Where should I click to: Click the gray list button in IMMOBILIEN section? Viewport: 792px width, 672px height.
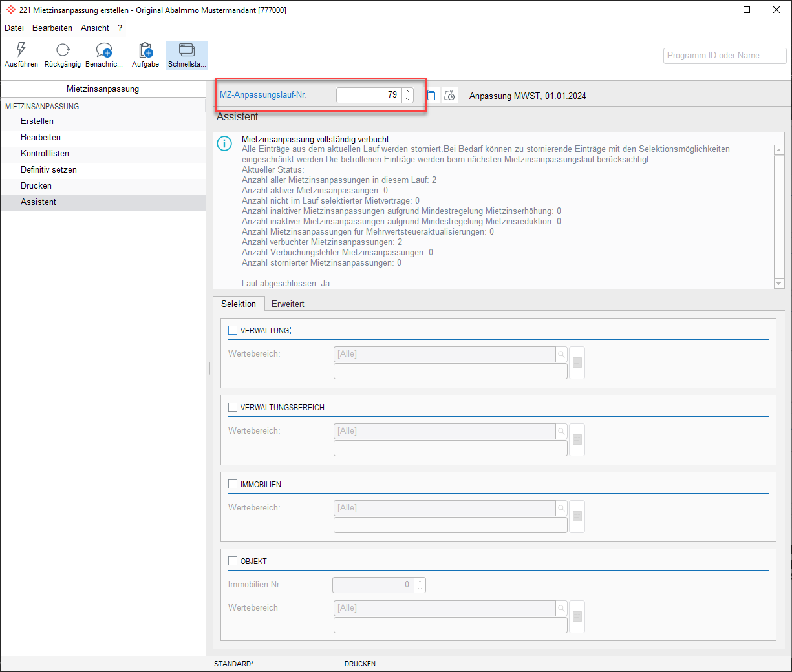577,516
